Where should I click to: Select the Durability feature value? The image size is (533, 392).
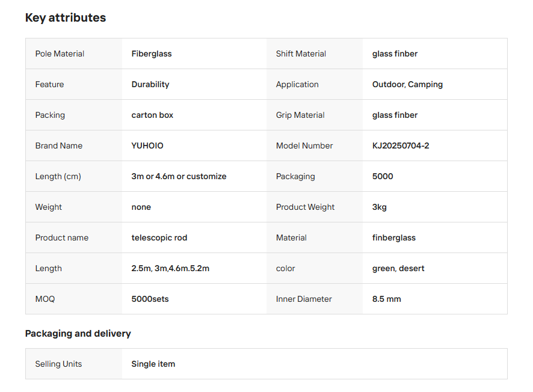point(150,85)
